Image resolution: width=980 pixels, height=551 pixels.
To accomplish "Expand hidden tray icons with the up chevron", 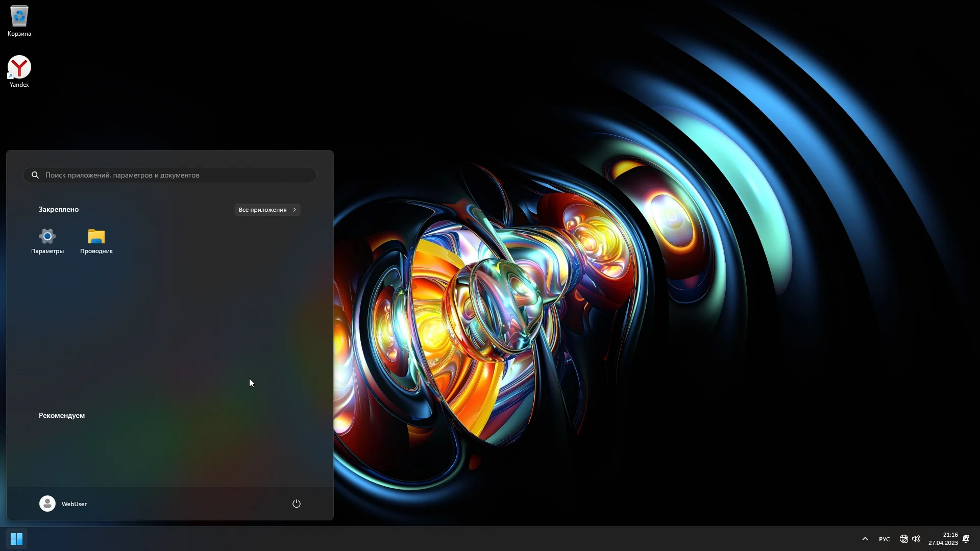I will point(865,539).
